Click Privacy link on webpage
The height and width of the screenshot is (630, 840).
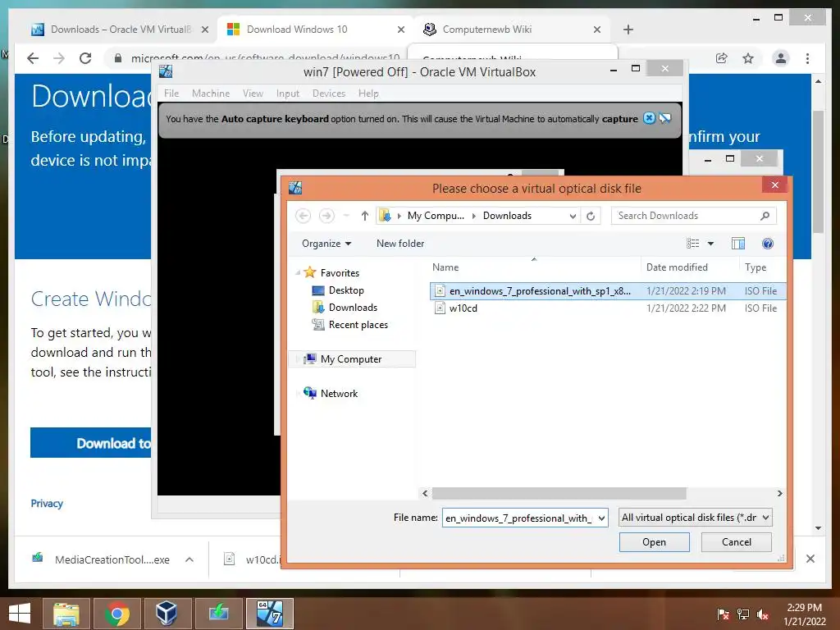pyautogui.click(x=47, y=504)
